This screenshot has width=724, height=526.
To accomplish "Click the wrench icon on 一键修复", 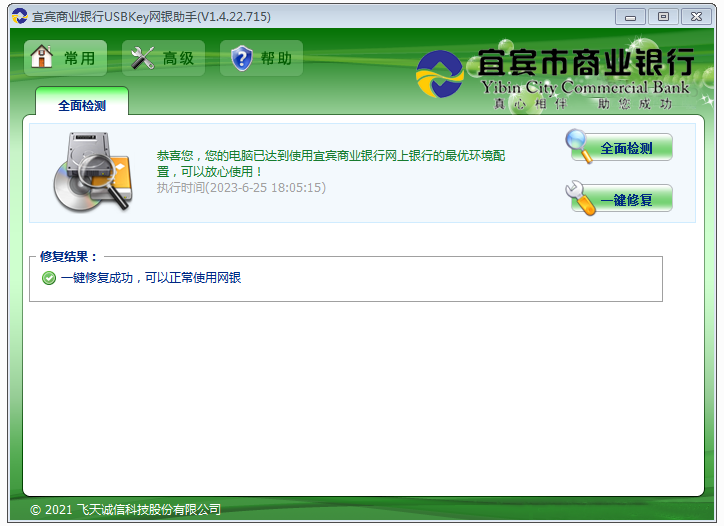I will click(582, 198).
